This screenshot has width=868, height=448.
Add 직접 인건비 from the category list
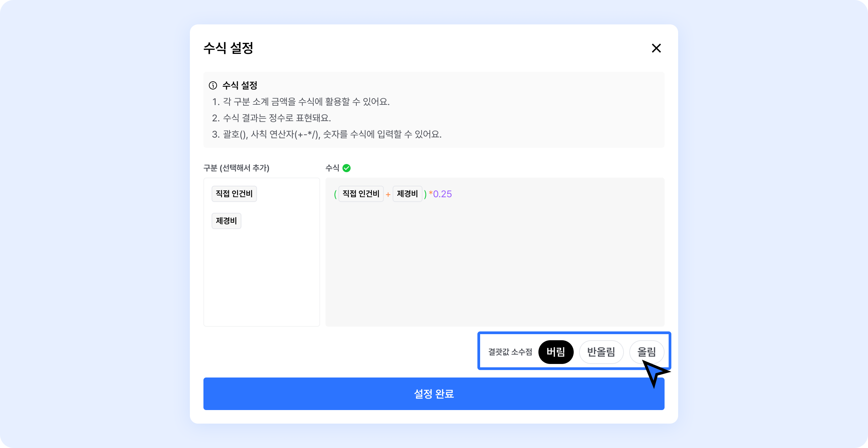coord(234,194)
